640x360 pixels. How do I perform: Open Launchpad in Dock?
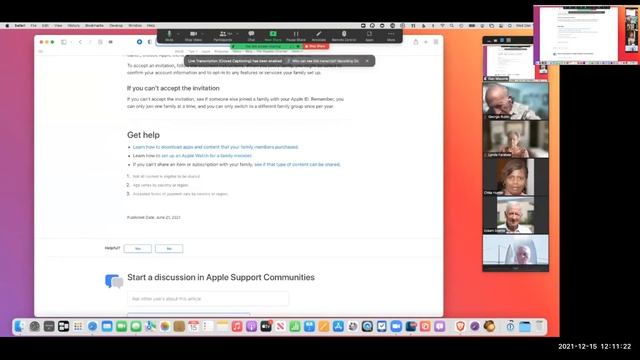coord(78,326)
